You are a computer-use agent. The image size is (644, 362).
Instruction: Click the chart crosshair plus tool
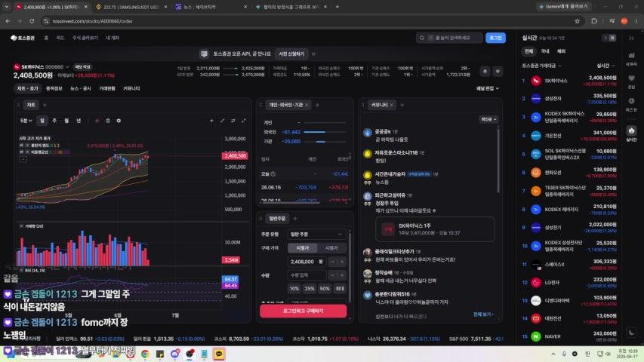coord(211,121)
